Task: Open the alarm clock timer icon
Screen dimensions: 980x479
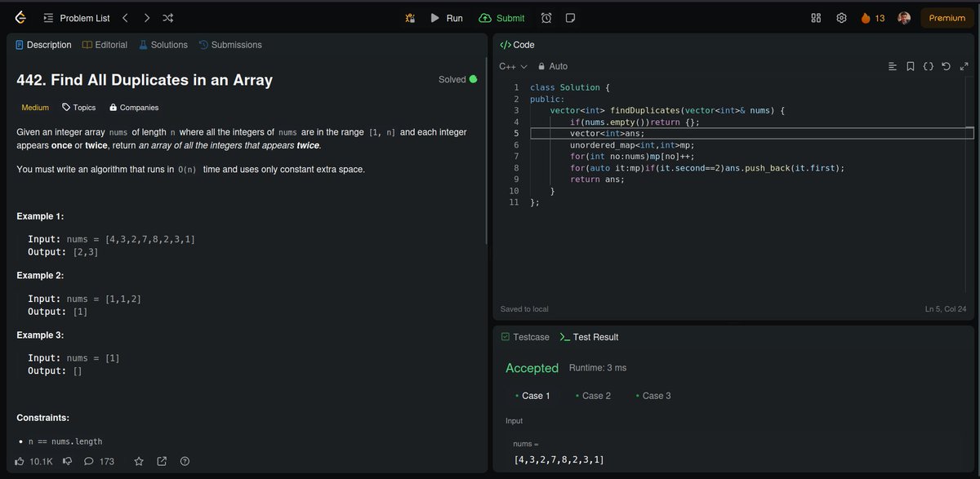Action: (x=546, y=18)
